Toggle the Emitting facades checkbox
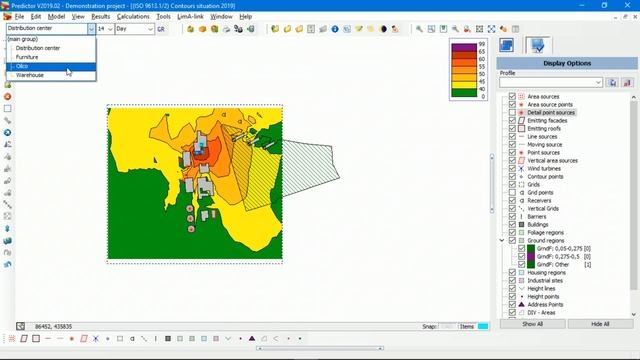Image resolution: width=640 pixels, height=360 pixels. click(x=512, y=120)
